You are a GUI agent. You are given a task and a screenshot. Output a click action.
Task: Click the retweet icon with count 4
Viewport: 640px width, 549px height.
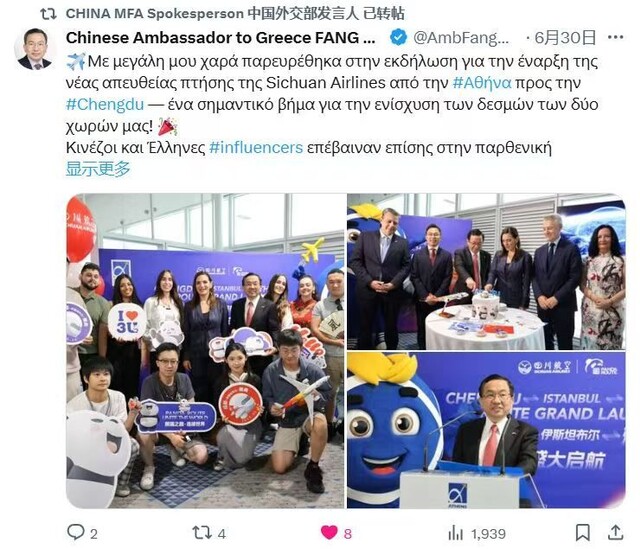point(202,533)
